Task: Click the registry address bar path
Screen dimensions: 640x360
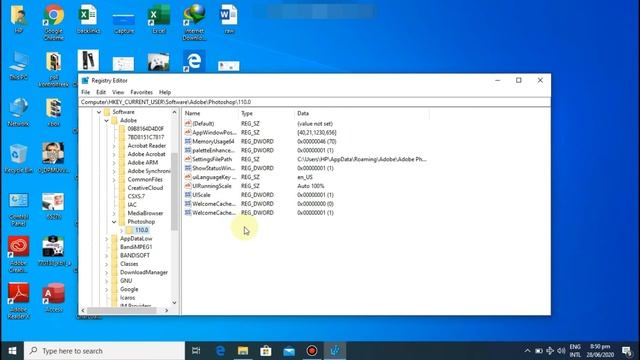Action: pos(314,102)
